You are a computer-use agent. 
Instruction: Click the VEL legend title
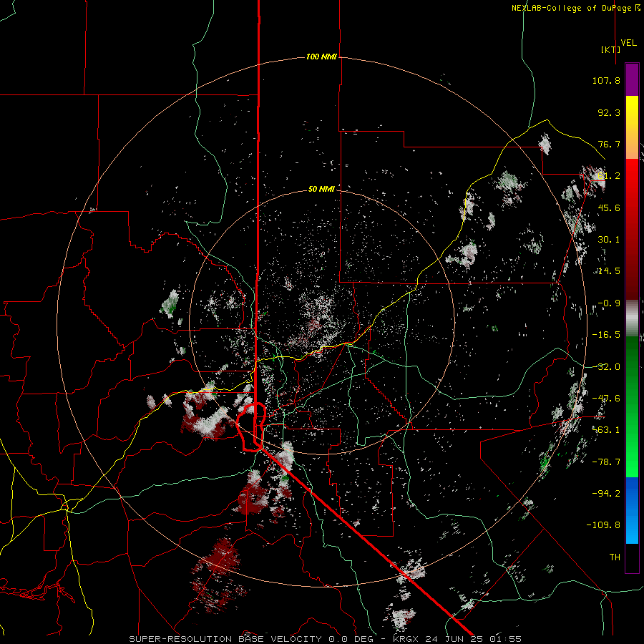628,43
